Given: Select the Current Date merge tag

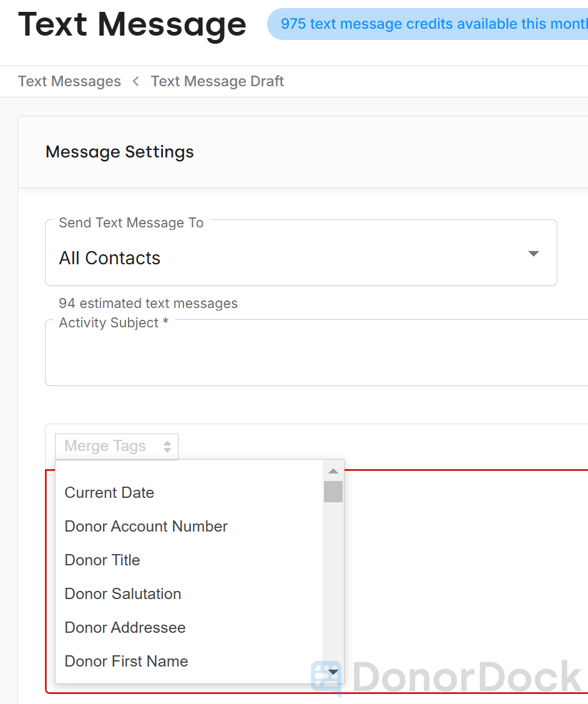Looking at the screenshot, I should click(109, 493).
